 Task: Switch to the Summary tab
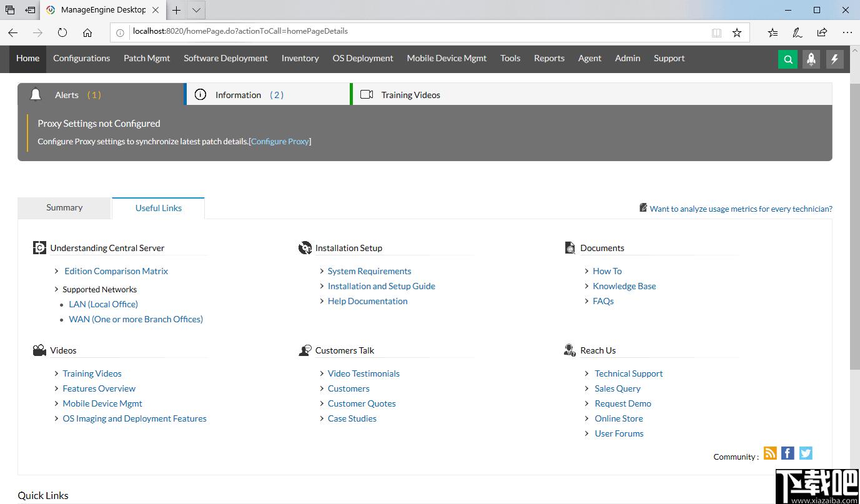point(64,207)
